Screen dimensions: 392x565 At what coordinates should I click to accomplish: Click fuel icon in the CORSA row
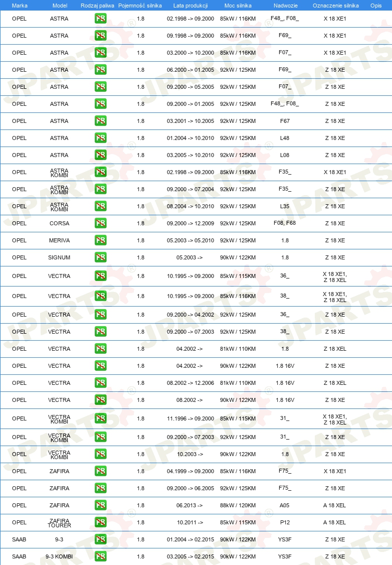click(x=100, y=223)
